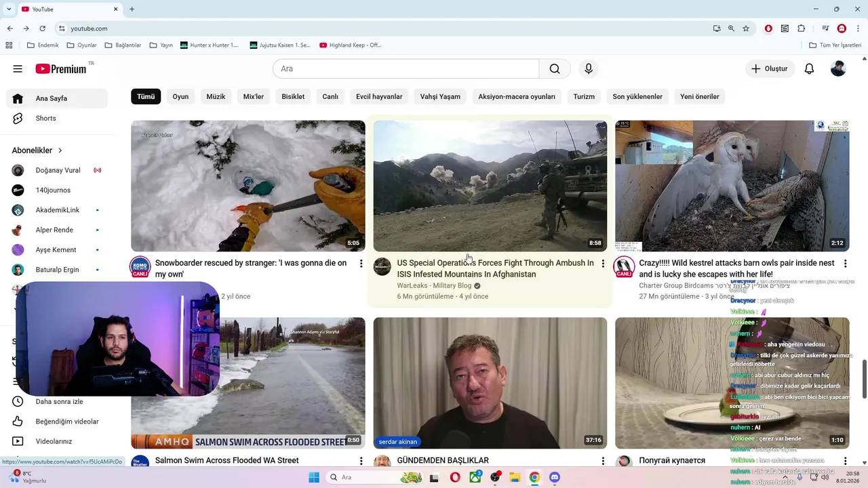Open the account avatar menu
This screenshot has height=488, width=868.
click(838, 68)
